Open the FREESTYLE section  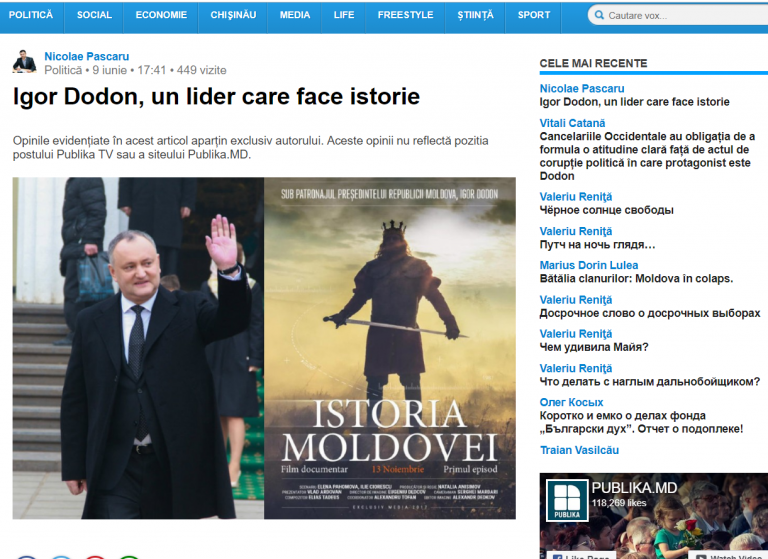coord(406,15)
